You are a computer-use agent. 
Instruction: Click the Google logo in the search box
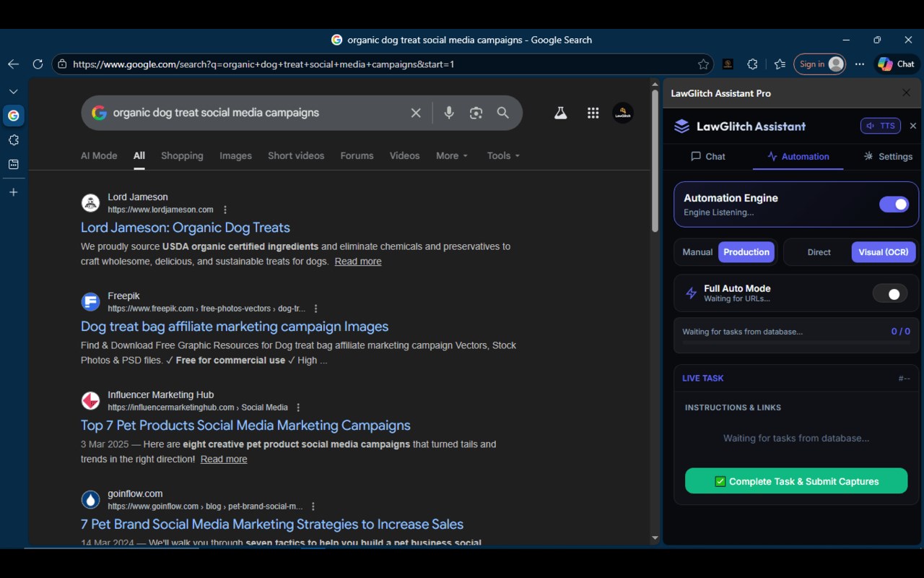(99, 113)
